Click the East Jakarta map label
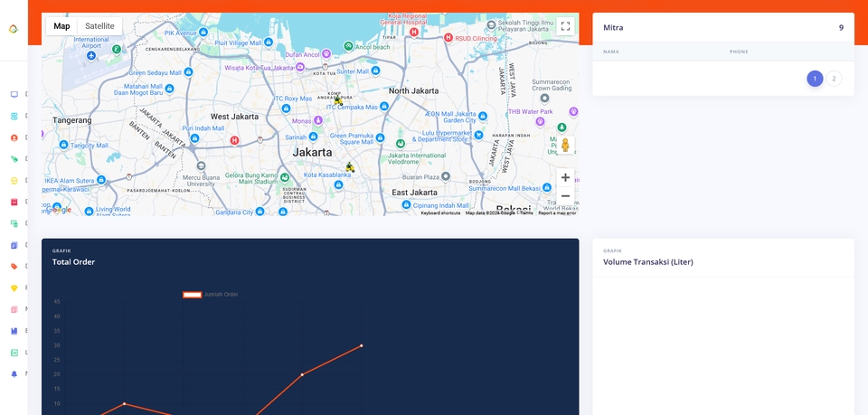Image resolution: width=868 pixels, height=415 pixels. click(415, 193)
